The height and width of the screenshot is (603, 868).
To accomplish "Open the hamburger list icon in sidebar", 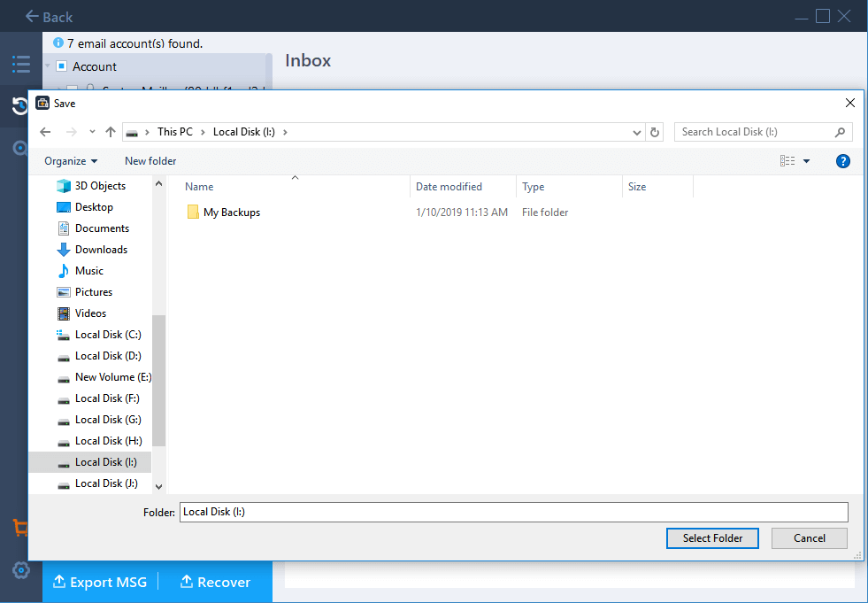I will [x=20, y=64].
